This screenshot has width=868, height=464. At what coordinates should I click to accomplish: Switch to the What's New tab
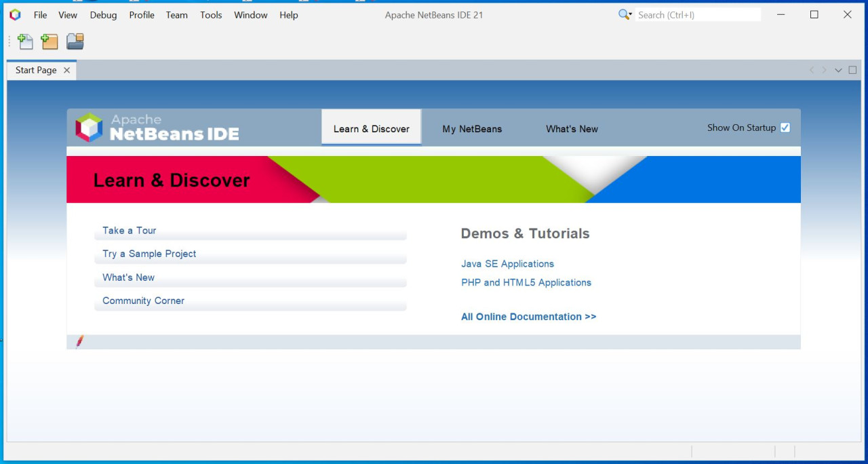click(x=572, y=129)
